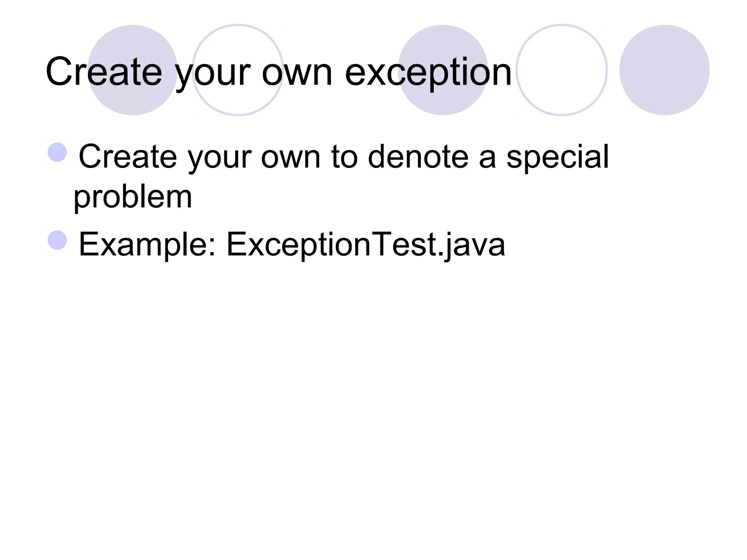
Task: Click the word 'to' in the first bullet
Action: click(344, 157)
